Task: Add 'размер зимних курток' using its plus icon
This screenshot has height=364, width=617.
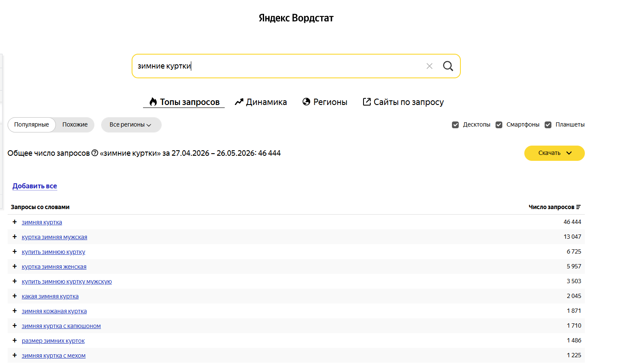Action: click(14, 340)
